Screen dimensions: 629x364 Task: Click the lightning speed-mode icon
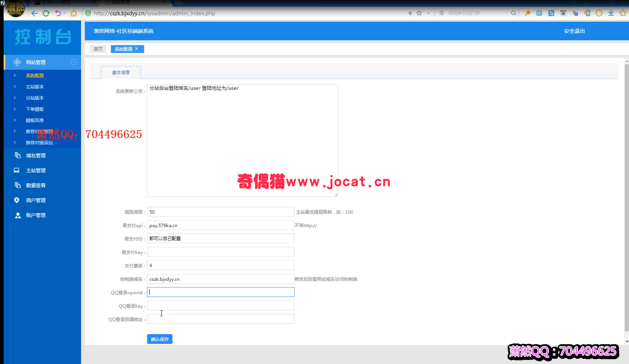410,13
